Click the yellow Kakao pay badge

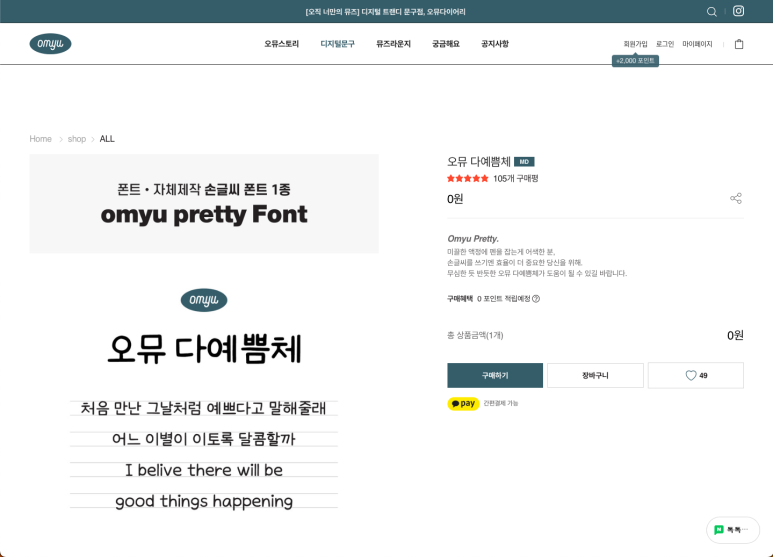[x=463, y=403]
